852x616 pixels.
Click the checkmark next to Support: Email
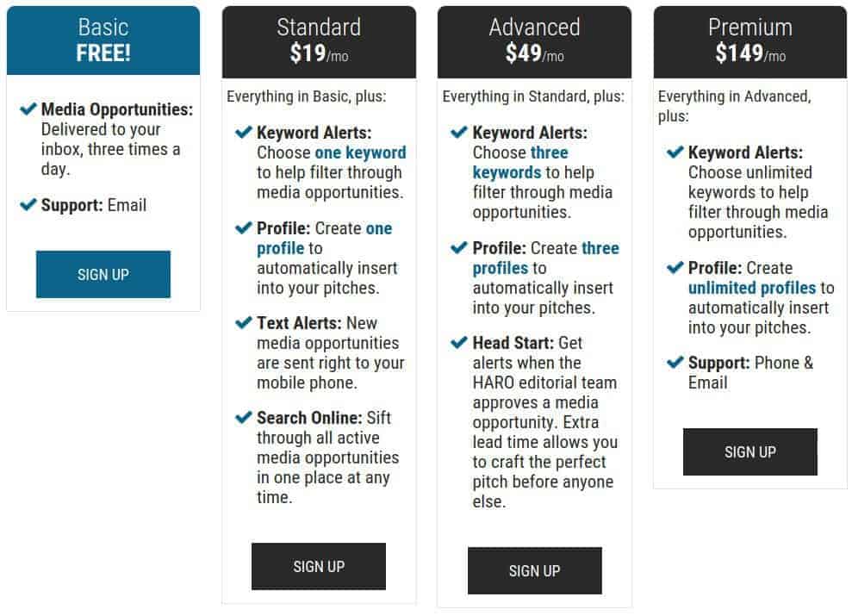28,206
